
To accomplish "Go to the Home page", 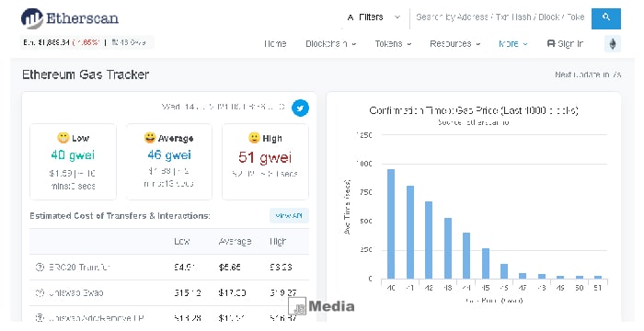I will [275, 43].
